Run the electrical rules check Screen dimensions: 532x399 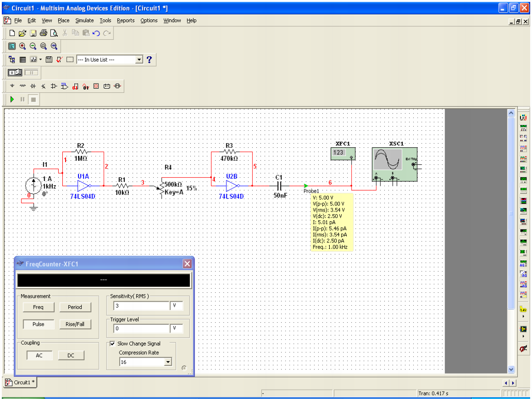[60, 60]
